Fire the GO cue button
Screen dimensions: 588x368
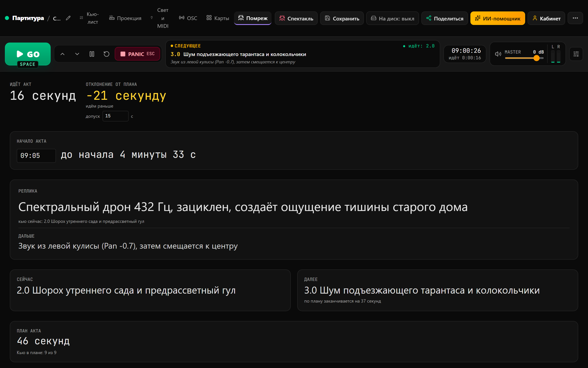tap(28, 54)
